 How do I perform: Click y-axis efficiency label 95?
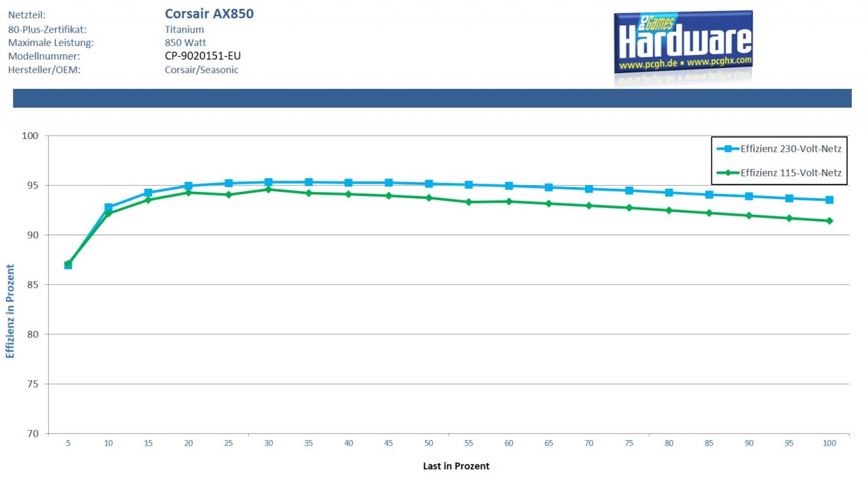(x=34, y=185)
